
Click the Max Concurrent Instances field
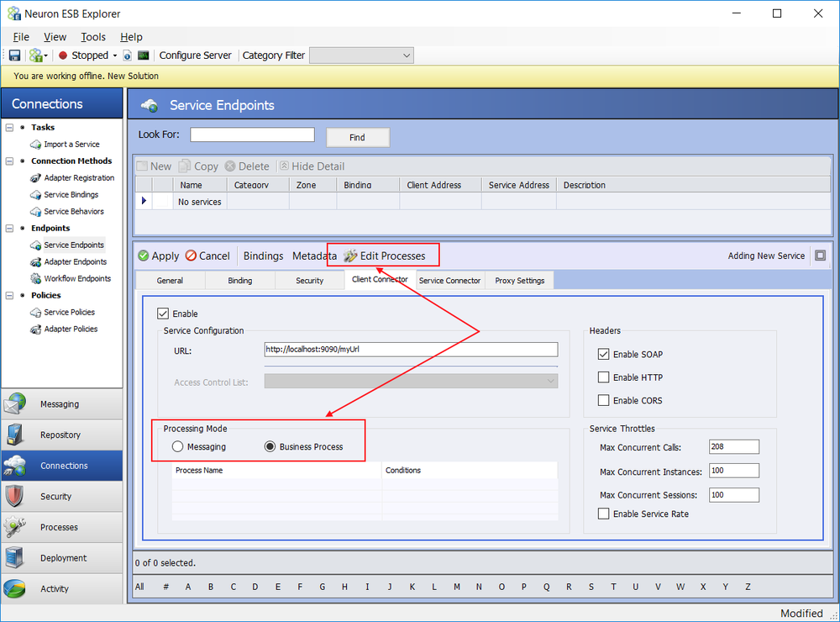coord(734,471)
